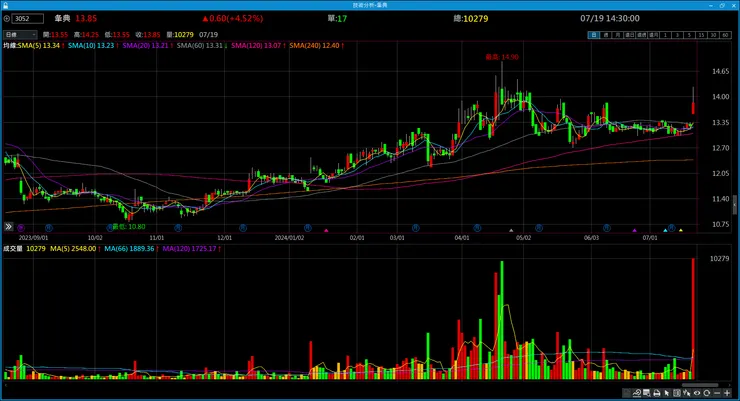
Task: Click the 成交量 volume panel title
Action: pyautogui.click(x=13, y=249)
